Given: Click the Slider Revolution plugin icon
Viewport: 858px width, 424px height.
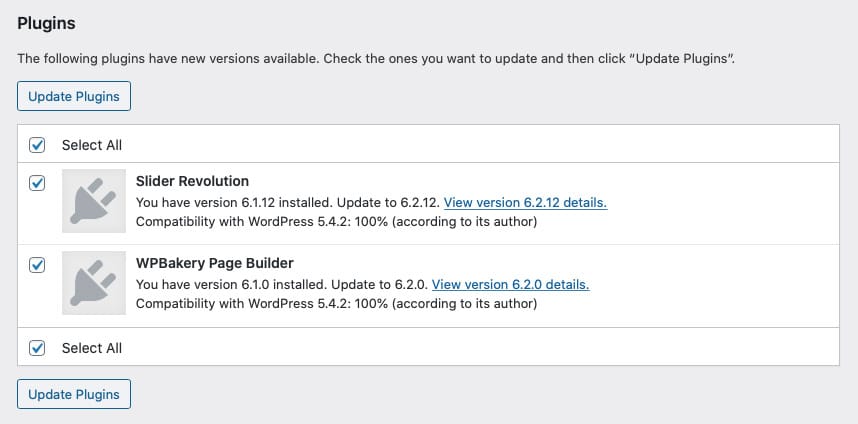Looking at the screenshot, I should 94,202.
